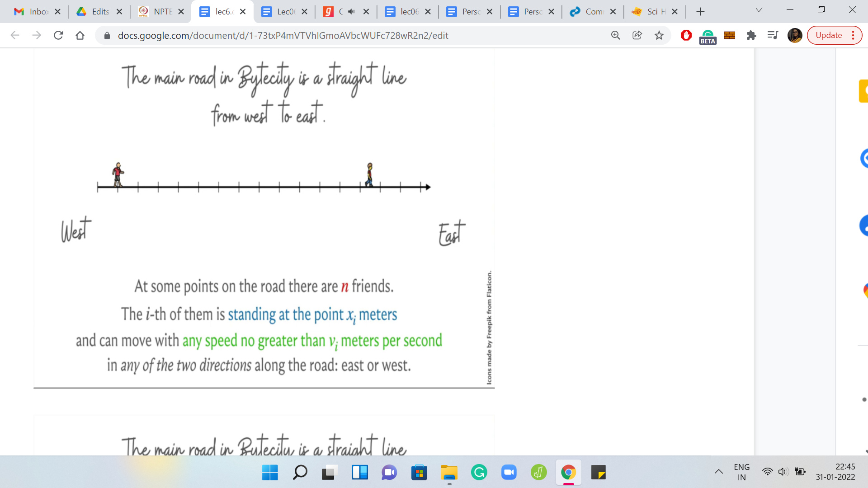Open Chrome three-dot menu beside Update

click(x=853, y=35)
